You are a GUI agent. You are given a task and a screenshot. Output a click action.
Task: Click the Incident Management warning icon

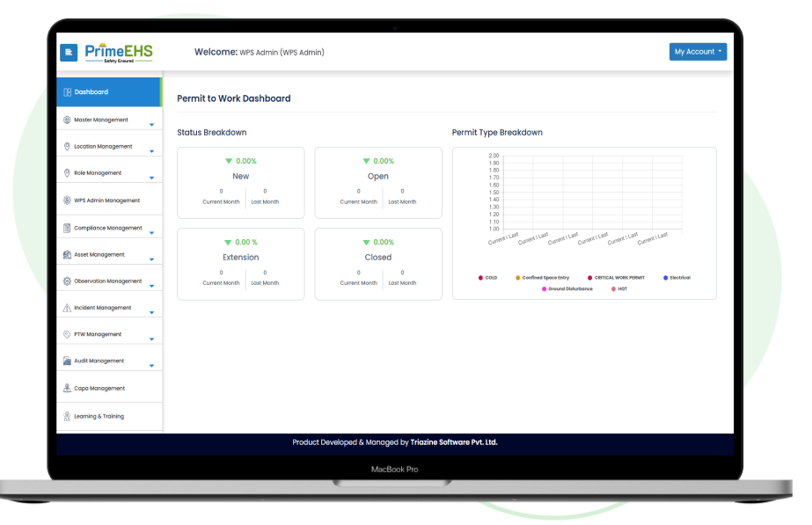pyautogui.click(x=67, y=308)
